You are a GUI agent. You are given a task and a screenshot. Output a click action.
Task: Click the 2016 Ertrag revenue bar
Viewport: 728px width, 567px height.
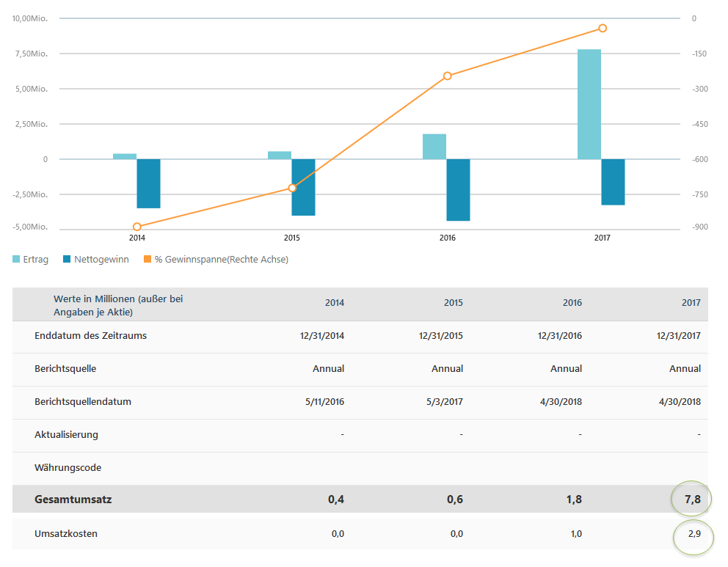point(434,147)
